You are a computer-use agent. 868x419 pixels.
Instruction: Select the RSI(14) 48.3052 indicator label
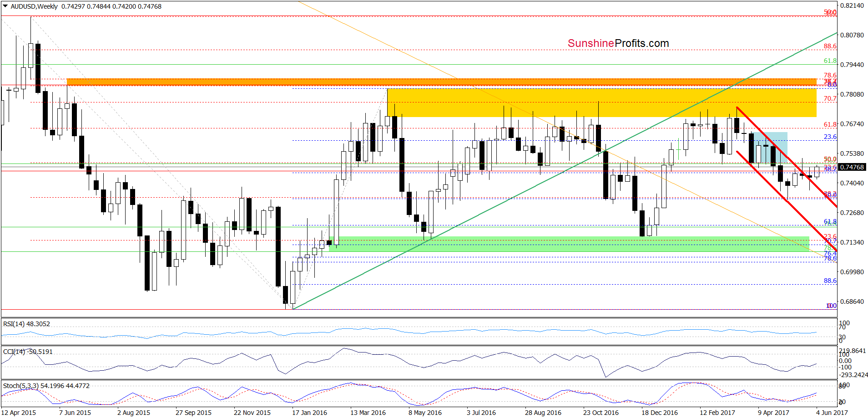click(x=26, y=324)
